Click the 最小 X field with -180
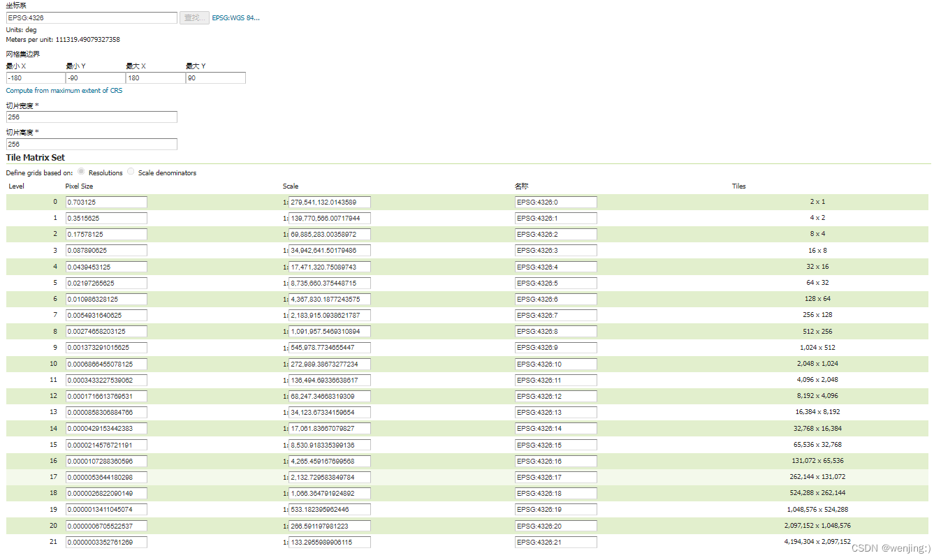This screenshot has width=941, height=560. pyautogui.click(x=36, y=78)
